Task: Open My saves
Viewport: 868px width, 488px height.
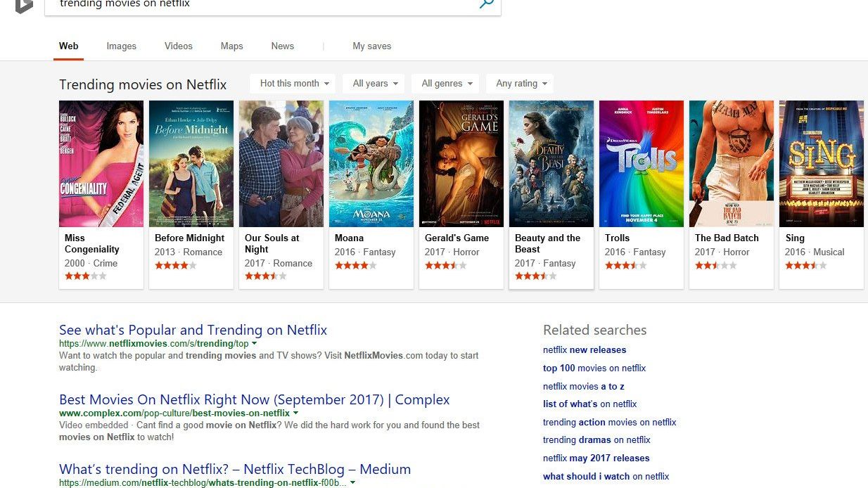Action: [x=372, y=46]
